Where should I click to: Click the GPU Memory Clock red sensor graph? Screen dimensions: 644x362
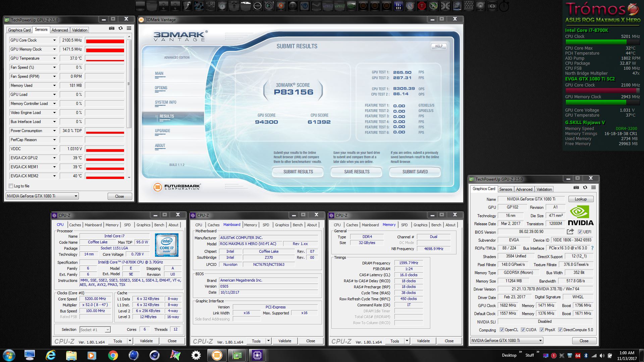105,49
